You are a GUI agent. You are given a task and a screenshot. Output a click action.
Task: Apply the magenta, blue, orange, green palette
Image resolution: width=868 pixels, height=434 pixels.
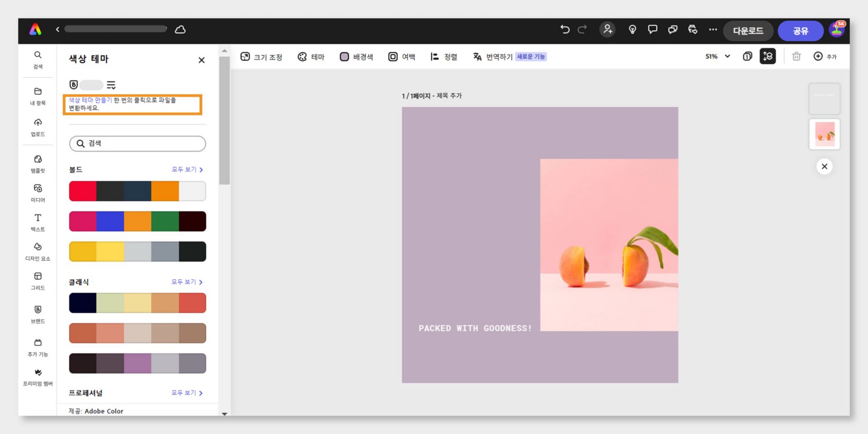(x=137, y=221)
